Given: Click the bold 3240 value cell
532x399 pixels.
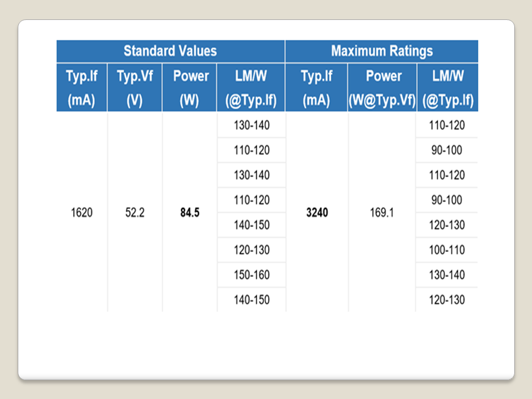Looking at the screenshot, I should pos(316,212).
